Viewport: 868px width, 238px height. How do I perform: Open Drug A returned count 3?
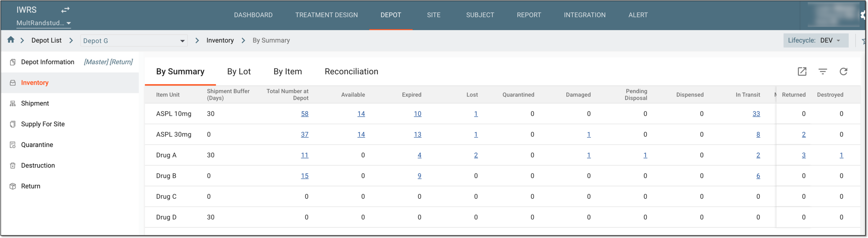click(804, 155)
